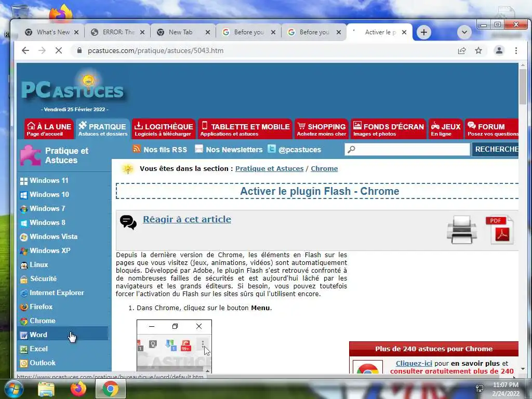The height and width of the screenshot is (399, 532).
Task: Go back with the browser Back arrow
Action: (25, 50)
